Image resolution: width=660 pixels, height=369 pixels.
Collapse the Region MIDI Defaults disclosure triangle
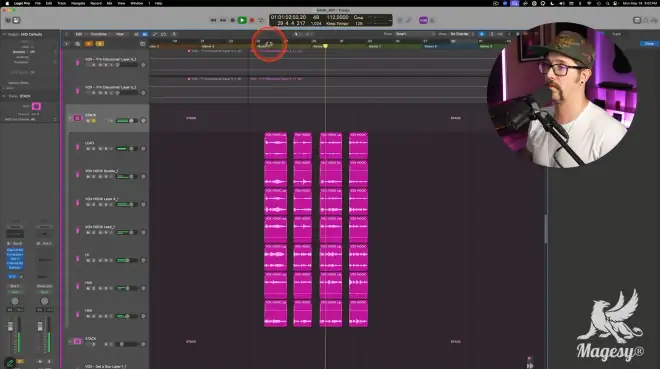tap(4, 34)
